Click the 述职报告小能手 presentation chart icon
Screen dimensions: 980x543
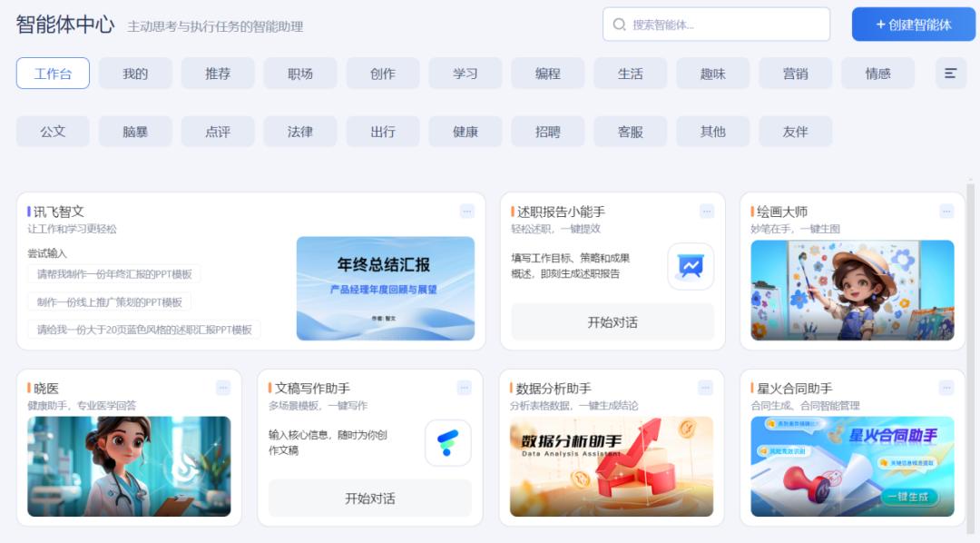(x=691, y=266)
